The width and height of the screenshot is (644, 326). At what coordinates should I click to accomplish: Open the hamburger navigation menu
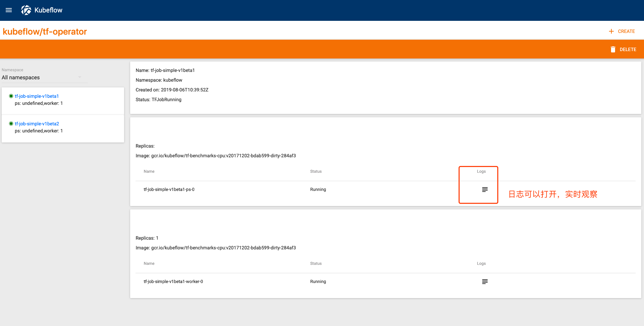[9, 10]
